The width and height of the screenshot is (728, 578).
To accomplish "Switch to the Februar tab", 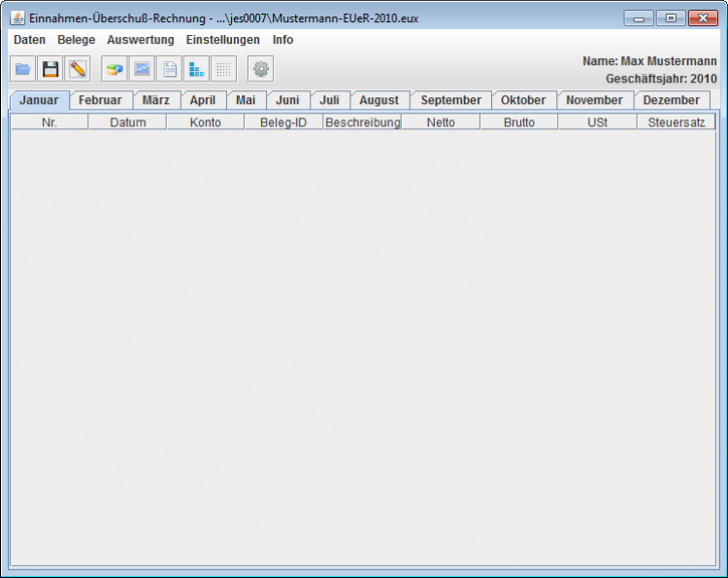I will 100,100.
